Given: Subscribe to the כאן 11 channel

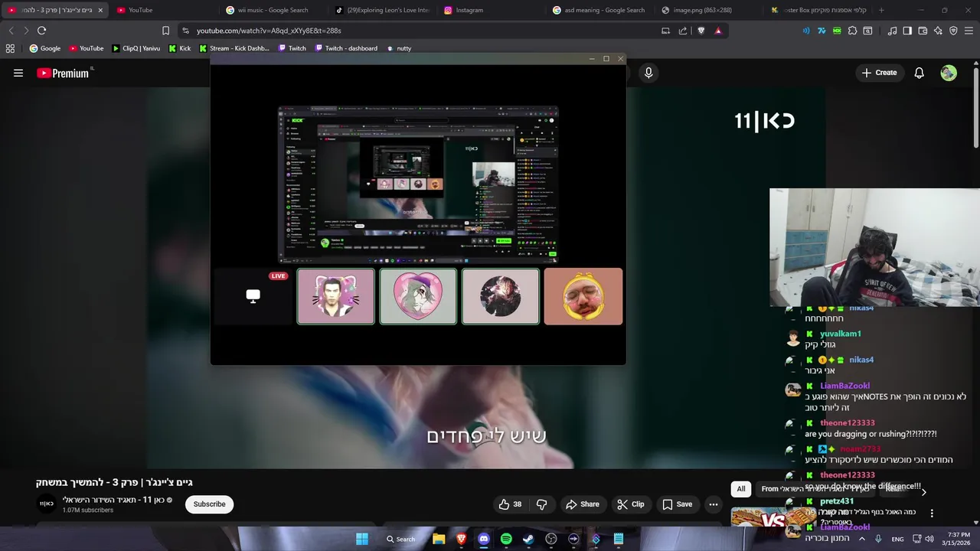Looking at the screenshot, I should click(x=209, y=504).
